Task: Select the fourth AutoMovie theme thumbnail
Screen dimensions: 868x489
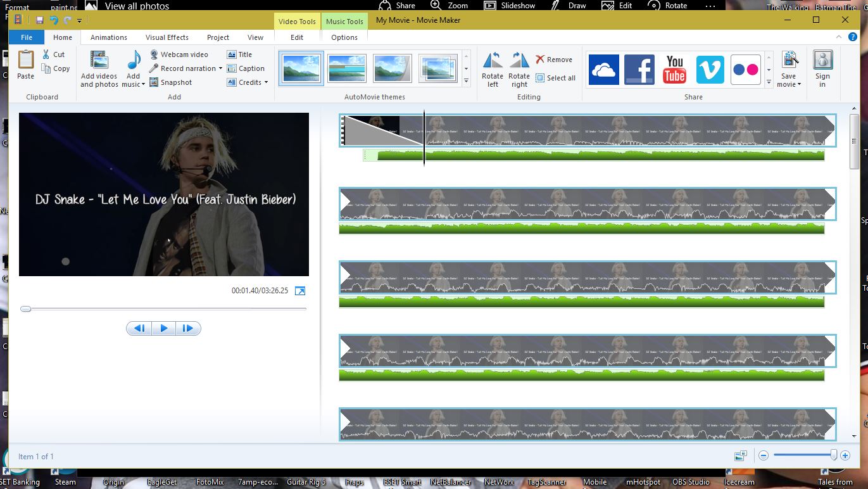Action: click(x=438, y=68)
